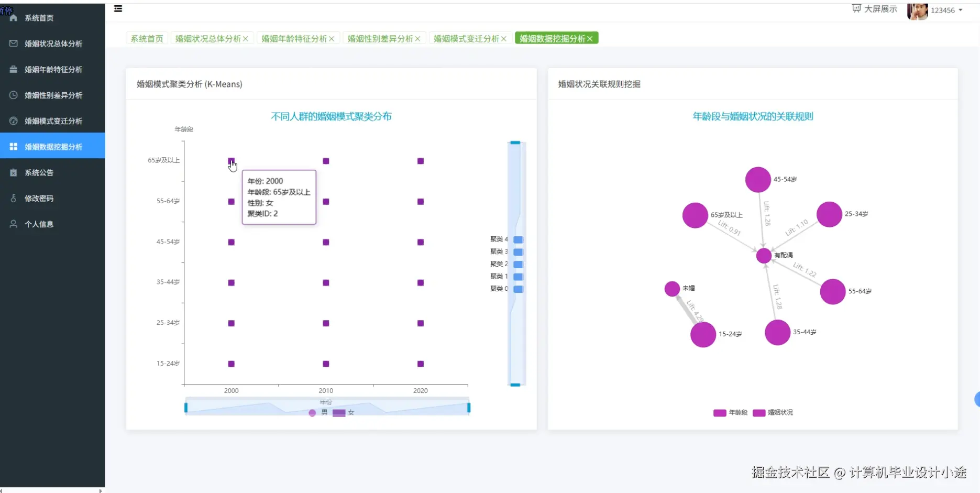980x493 pixels.
Task: Click the chart title 年龄段与婚姻状况的关联规则
Action: pyautogui.click(x=753, y=116)
